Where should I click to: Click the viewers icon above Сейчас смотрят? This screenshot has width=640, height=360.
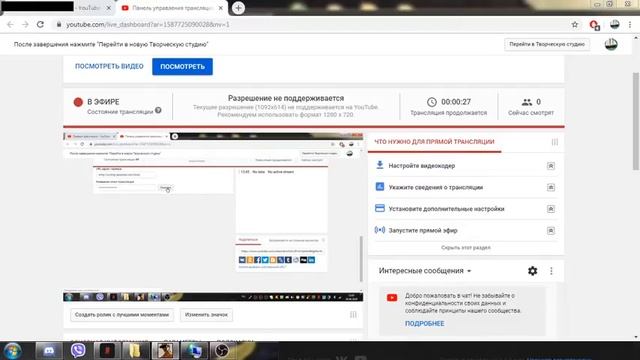[527, 102]
